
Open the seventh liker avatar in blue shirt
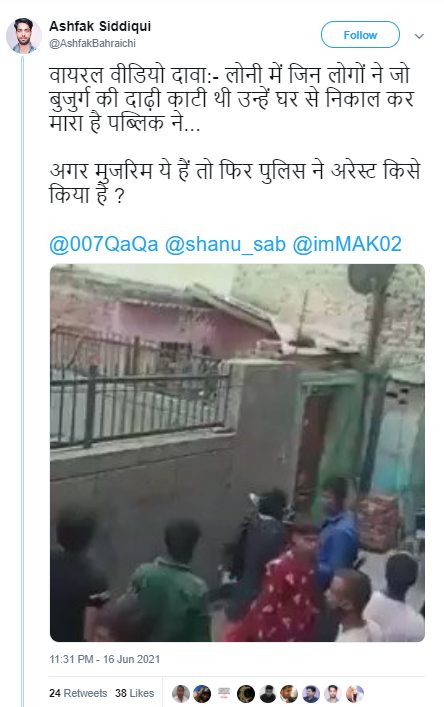(x=311, y=693)
